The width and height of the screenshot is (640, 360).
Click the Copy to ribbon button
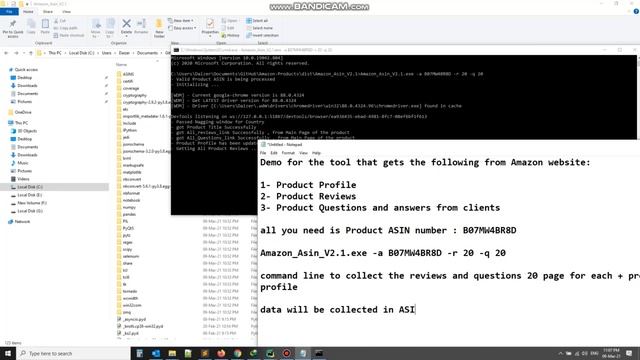110,28
